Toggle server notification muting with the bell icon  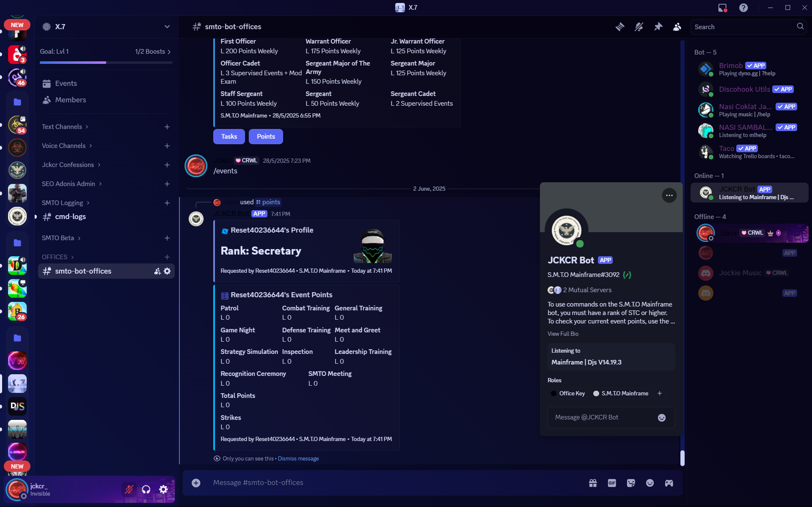(x=639, y=26)
